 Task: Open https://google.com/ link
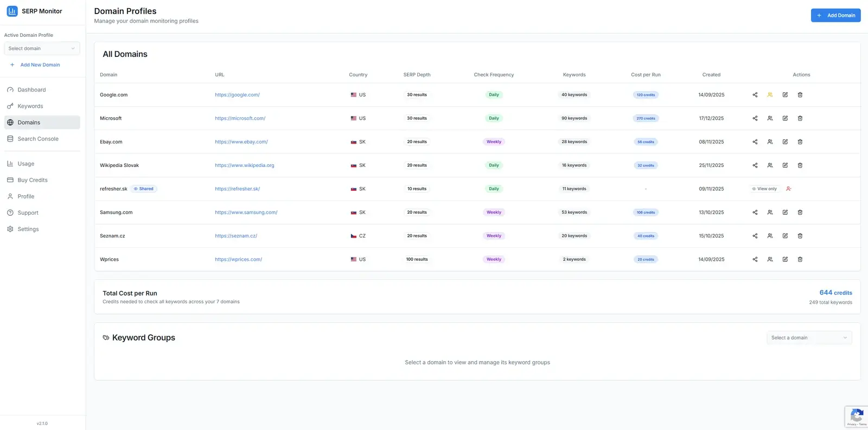pyautogui.click(x=237, y=95)
